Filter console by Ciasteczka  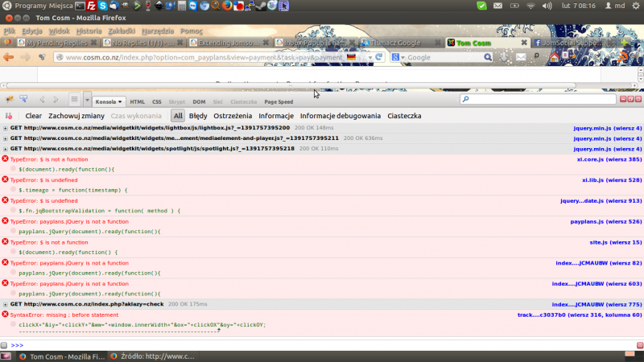(404, 116)
